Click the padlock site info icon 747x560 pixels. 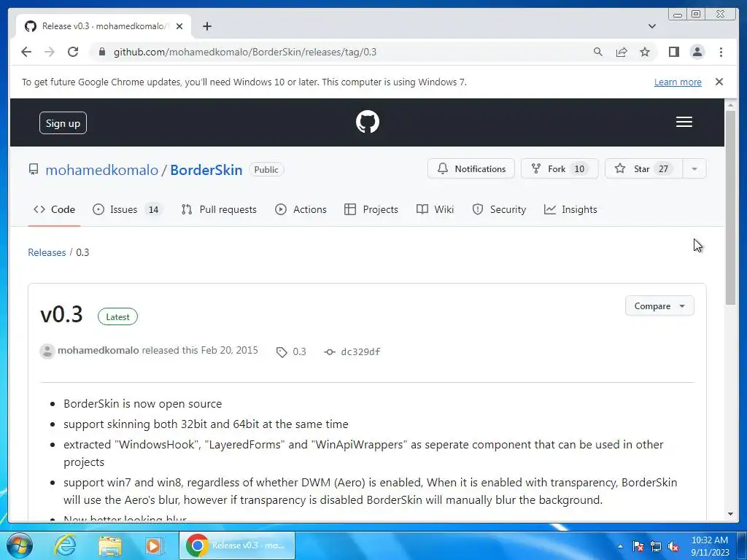tap(101, 52)
